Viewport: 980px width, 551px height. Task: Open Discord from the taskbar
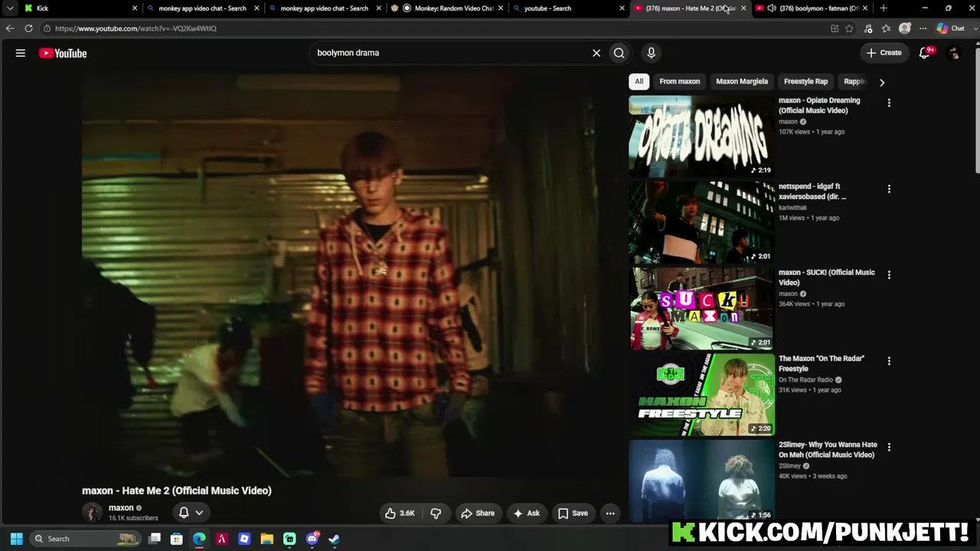pos(312,539)
